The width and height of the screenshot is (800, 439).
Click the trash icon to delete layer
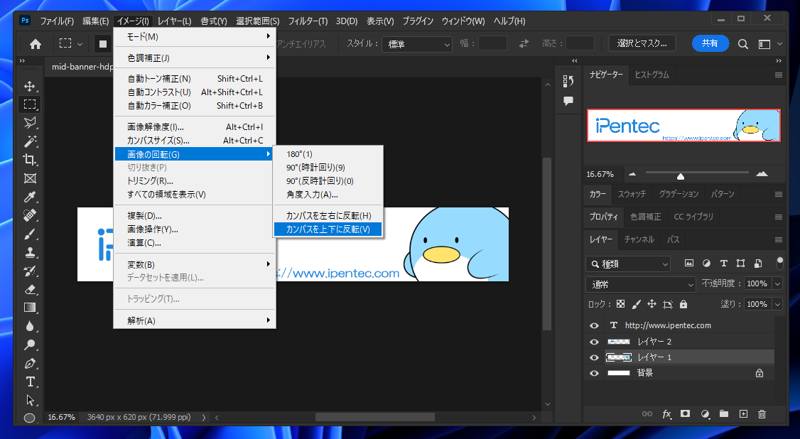pyautogui.click(x=762, y=414)
